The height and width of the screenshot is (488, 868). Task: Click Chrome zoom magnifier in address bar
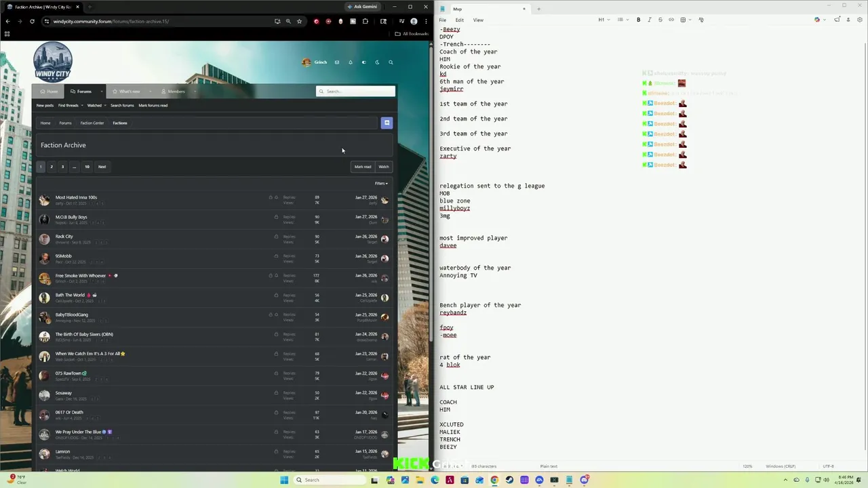coord(288,21)
